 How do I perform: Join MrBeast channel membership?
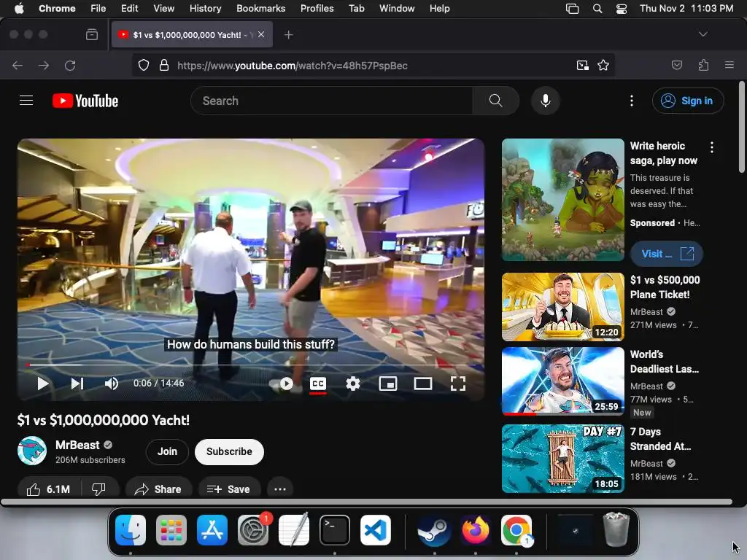pyautogui.click(x=167, y=451)
